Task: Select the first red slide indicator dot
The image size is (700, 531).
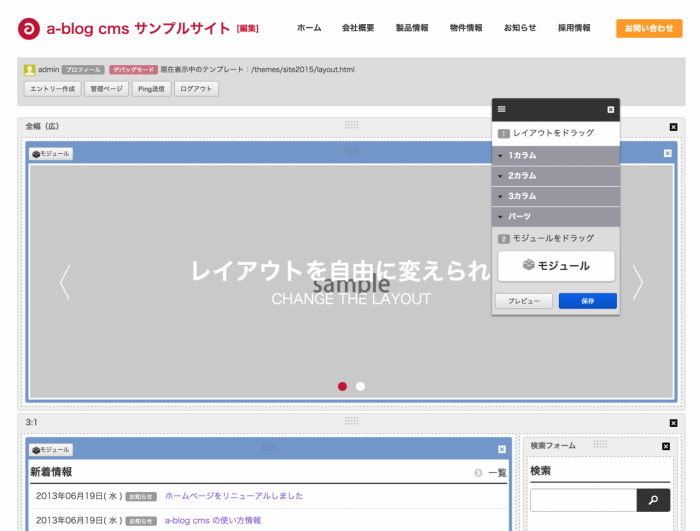Action: click(342, 386)
